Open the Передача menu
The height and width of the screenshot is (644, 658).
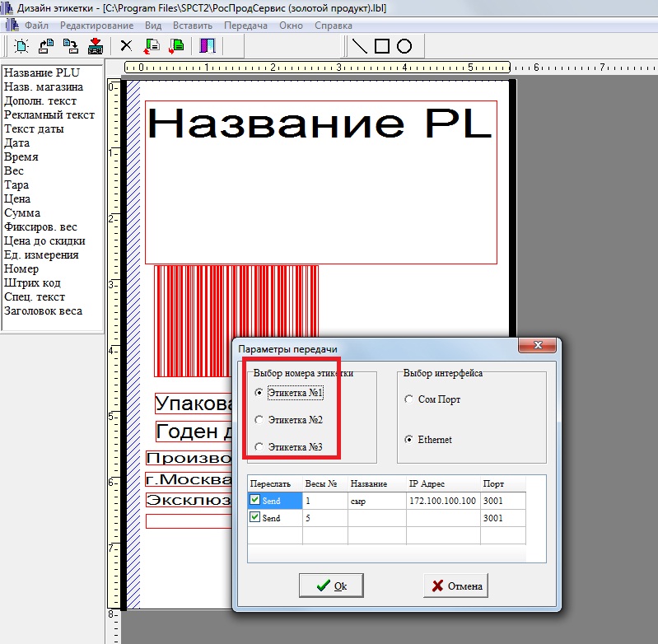pos(245,26)
